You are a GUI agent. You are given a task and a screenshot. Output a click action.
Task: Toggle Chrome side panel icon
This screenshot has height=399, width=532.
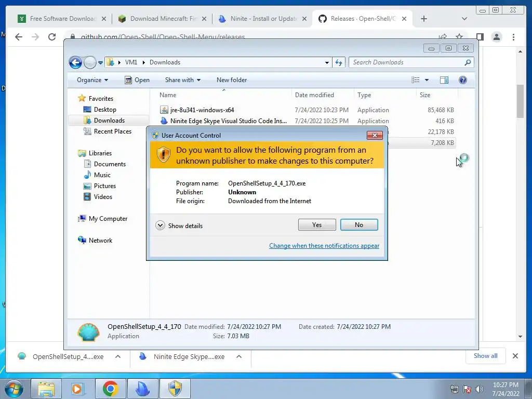point(480,37)
